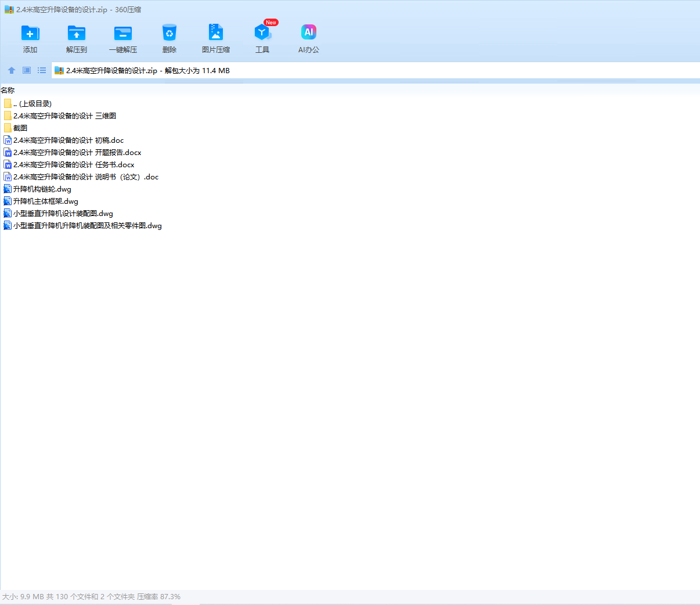Click the folder icon of 三维图 folder
This screenshot has width=700, height=605.
point(8,116)
